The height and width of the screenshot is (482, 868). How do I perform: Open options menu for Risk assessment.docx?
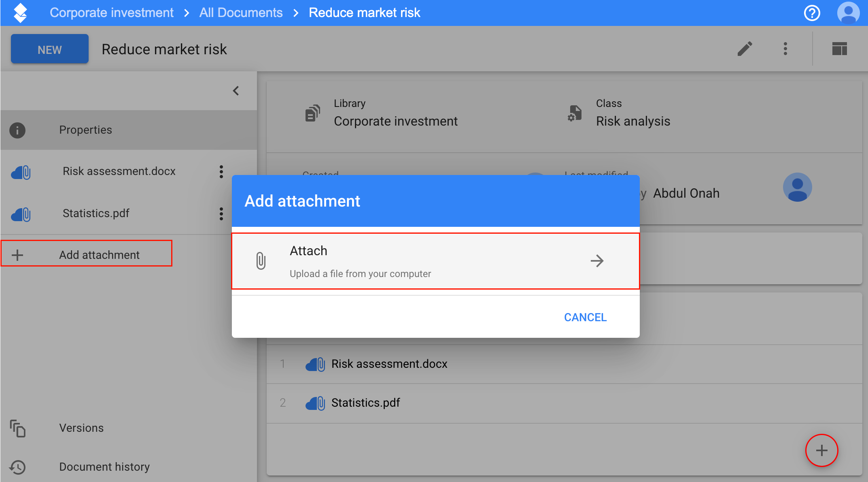pos(221,172)
